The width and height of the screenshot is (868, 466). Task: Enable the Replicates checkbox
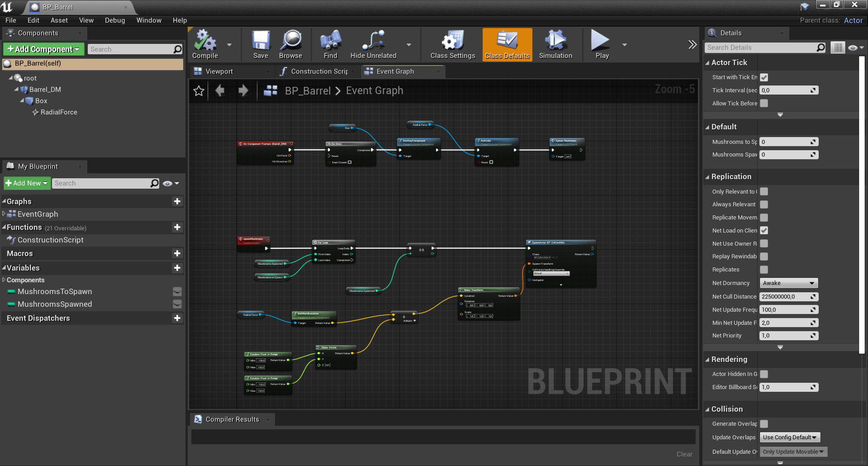pos(764,270)
